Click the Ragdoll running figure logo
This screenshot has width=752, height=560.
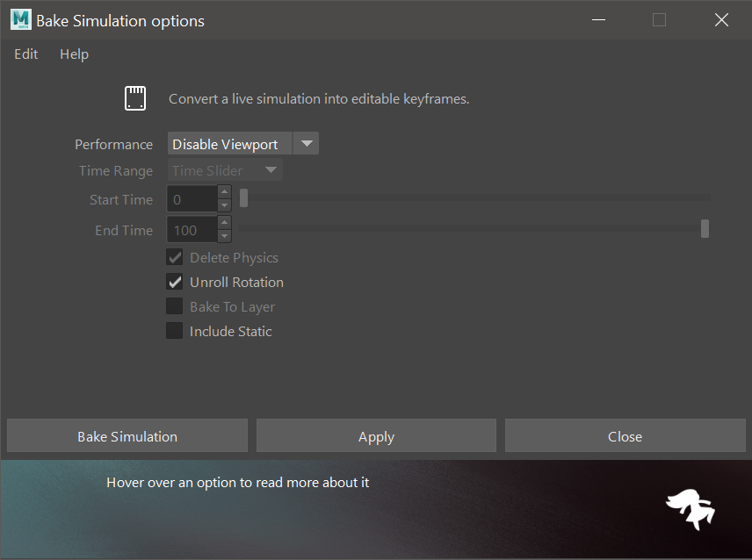690,509
